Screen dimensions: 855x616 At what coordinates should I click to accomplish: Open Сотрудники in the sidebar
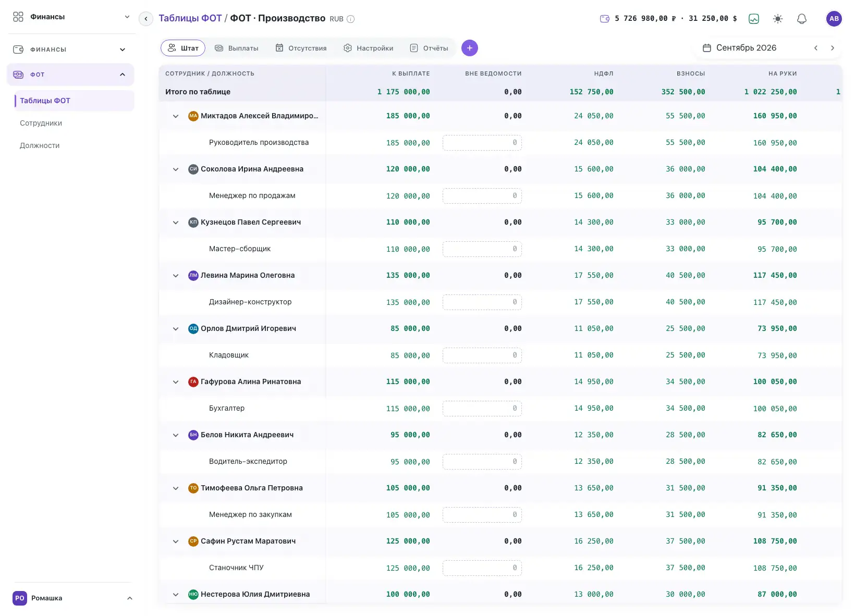(x=41, y=123)
